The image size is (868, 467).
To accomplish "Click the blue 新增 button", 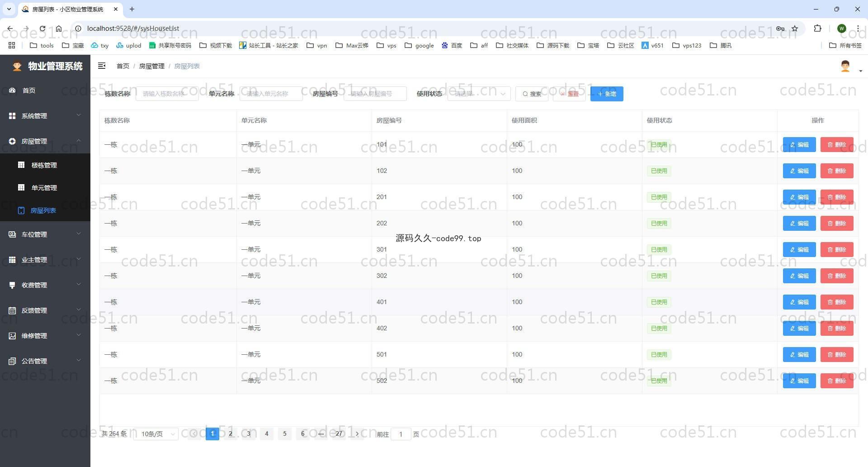I will pos(606,94).
